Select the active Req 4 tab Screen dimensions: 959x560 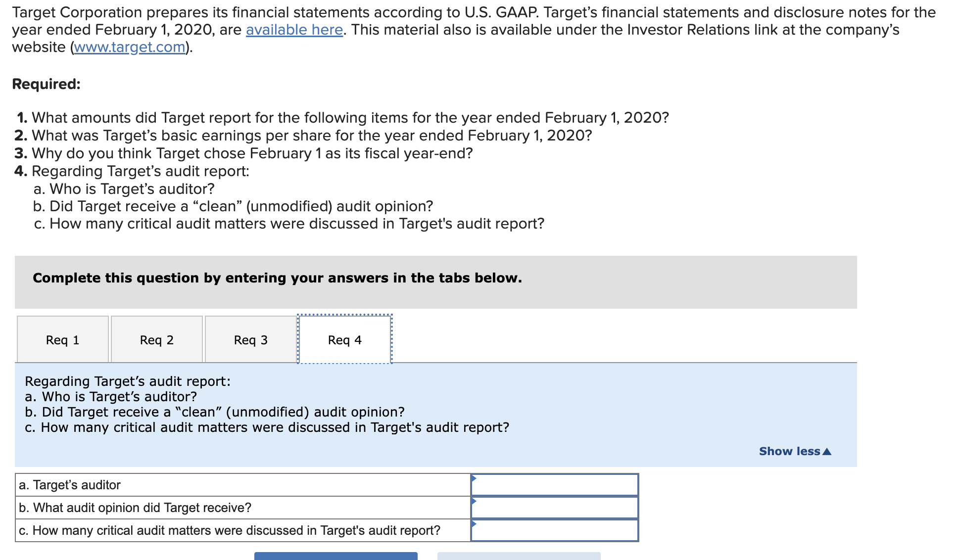[344, 339]
